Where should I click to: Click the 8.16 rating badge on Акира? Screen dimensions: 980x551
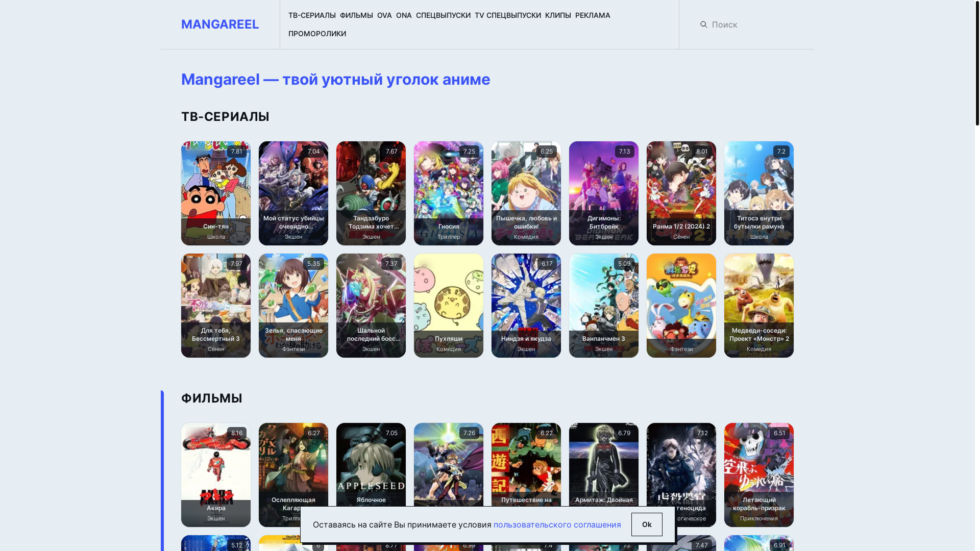pos(236,433)
